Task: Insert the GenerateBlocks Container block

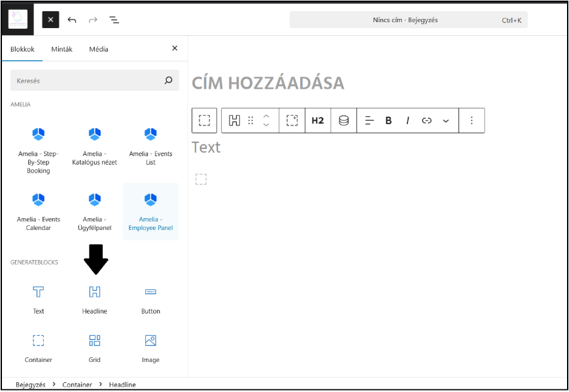Action: click(39, 347)
